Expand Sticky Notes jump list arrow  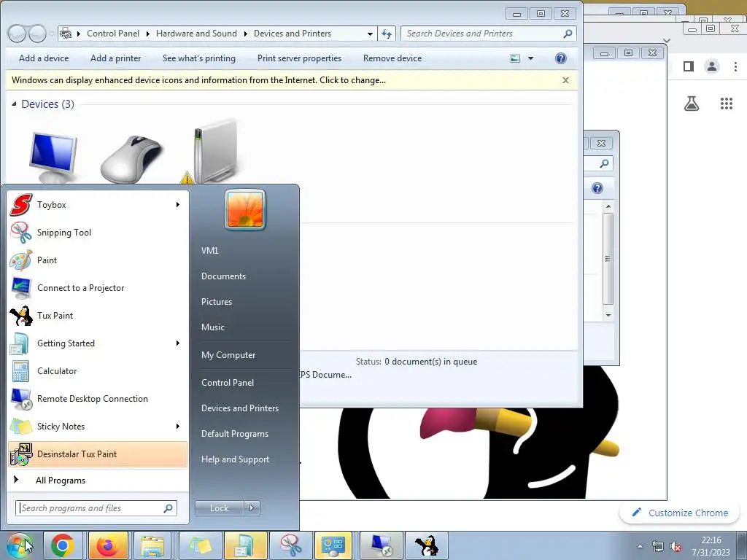[178, 426]
